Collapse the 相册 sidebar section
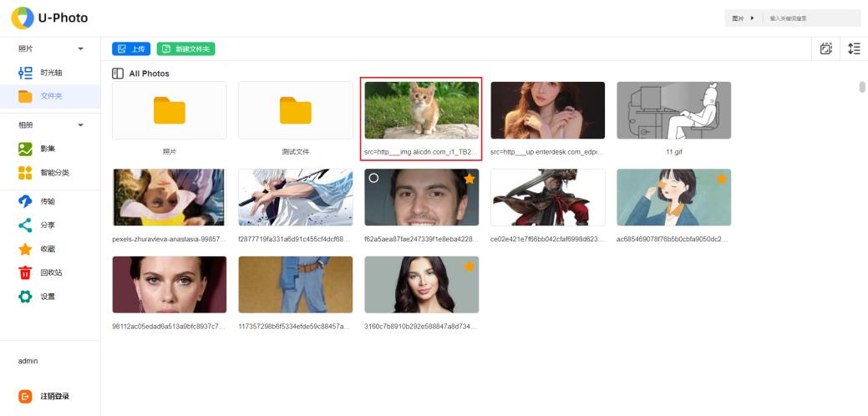 (x=81, y=125)
